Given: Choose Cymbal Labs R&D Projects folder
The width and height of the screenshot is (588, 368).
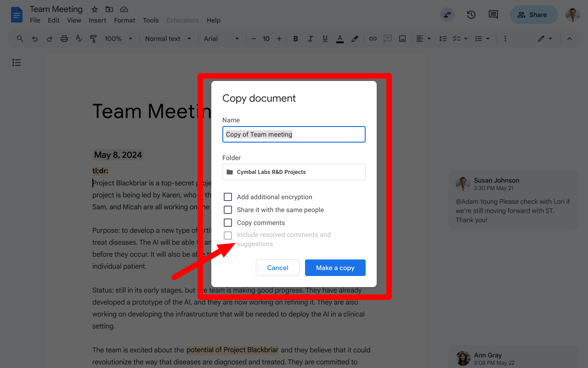Looking at the screenshot, I should tap(294, 172).
